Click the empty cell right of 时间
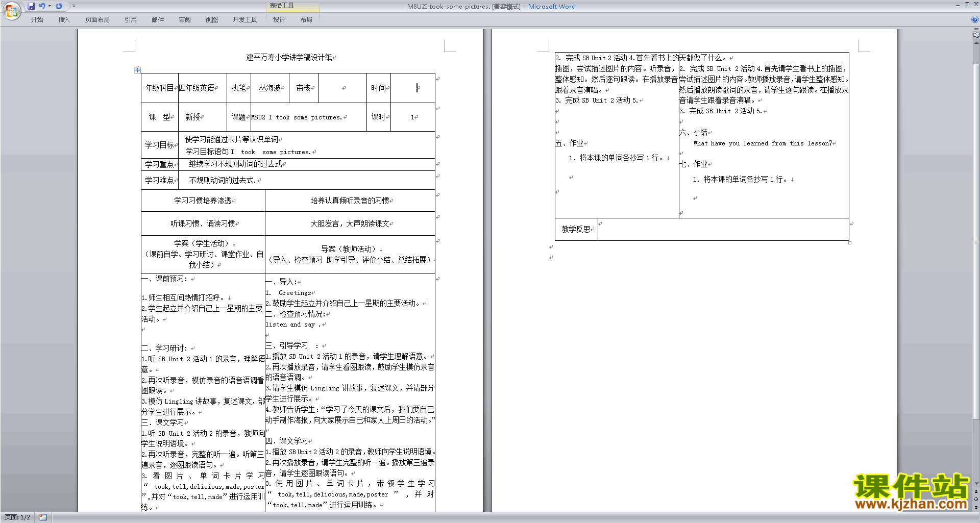980x523 pixels. click(413, 88)
